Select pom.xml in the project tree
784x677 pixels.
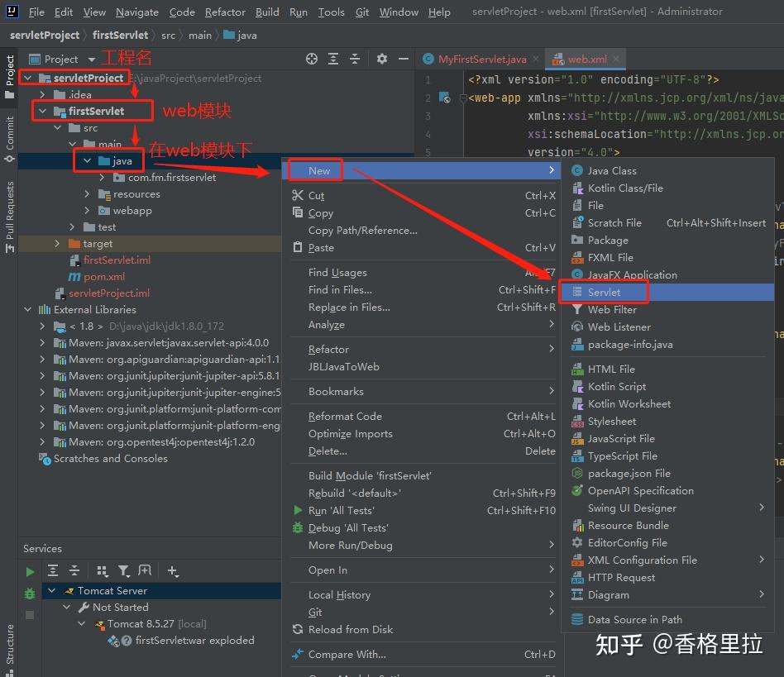[104, 276]
